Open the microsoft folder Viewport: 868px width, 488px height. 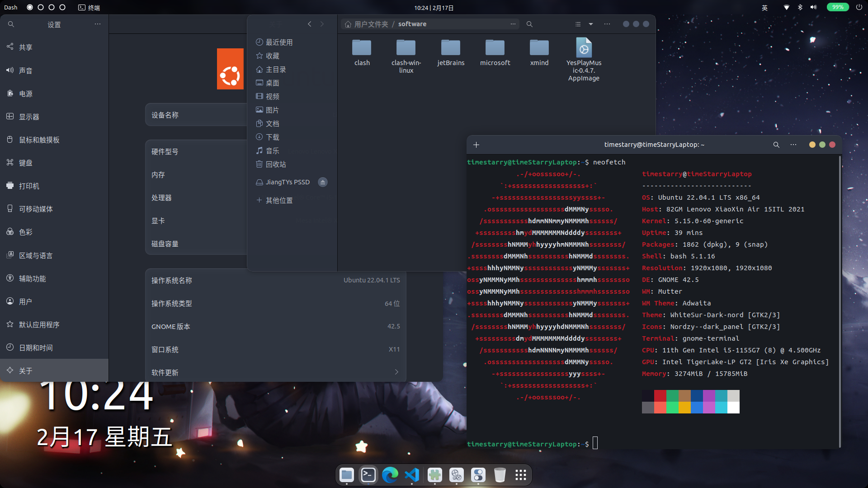coord(495,52)
